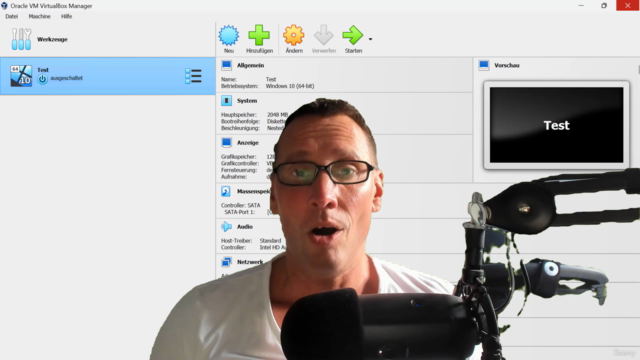Screen dimensions: 640x360
Task: Click the 'Grafikspeicher:' label
Action: [238, 157]
